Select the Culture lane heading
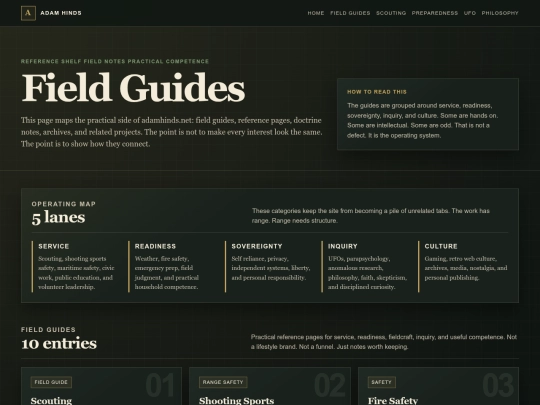 [x=441, y=246]
